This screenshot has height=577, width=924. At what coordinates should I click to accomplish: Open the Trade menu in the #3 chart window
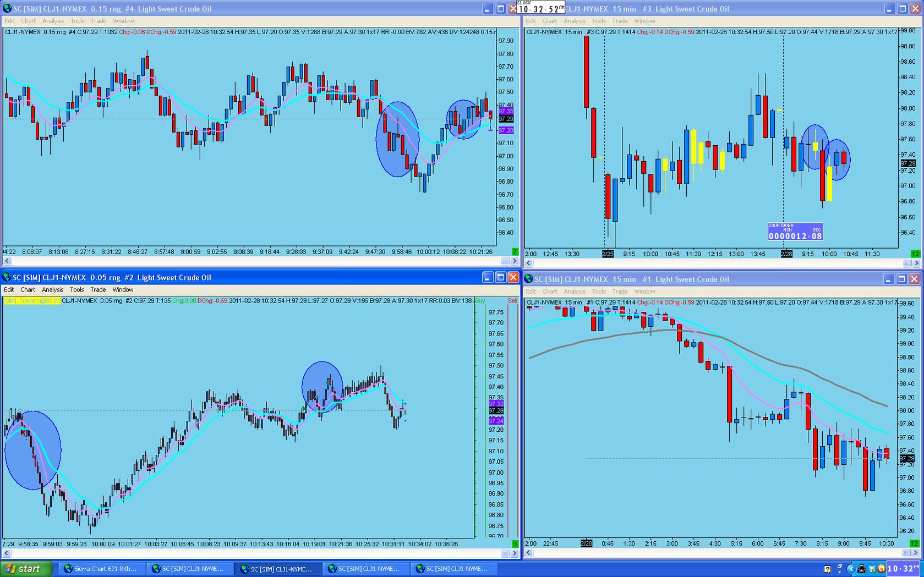[x=620, y=21]
